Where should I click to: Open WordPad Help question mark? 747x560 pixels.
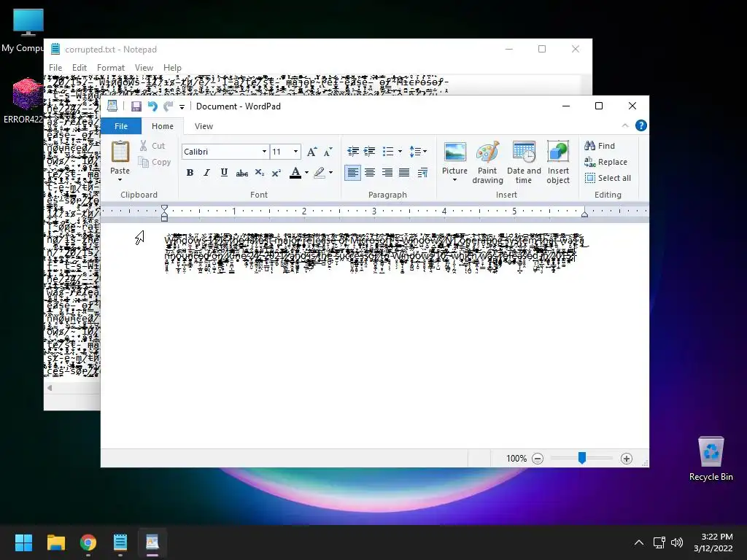tap(641, 125)
